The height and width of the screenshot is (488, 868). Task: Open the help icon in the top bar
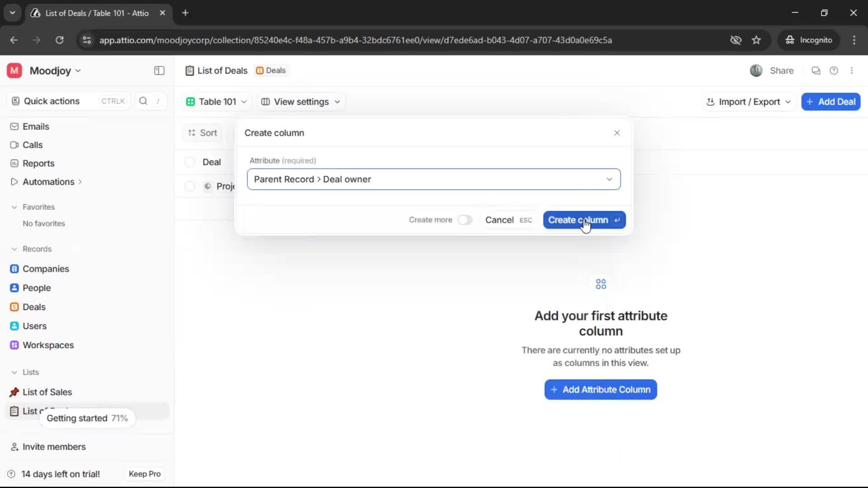(x=834, y=70)
